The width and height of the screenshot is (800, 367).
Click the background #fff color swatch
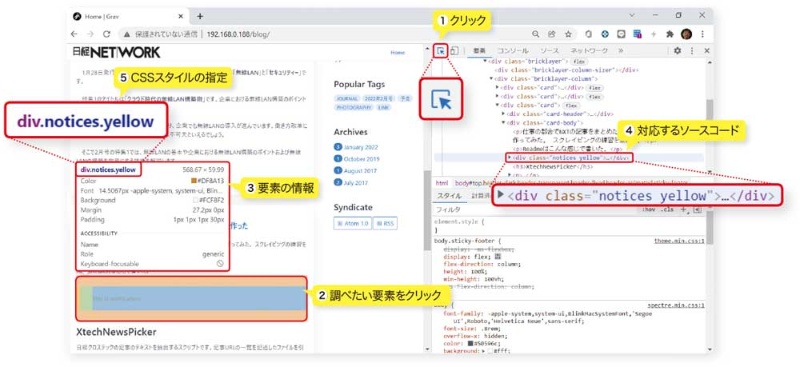489,351
